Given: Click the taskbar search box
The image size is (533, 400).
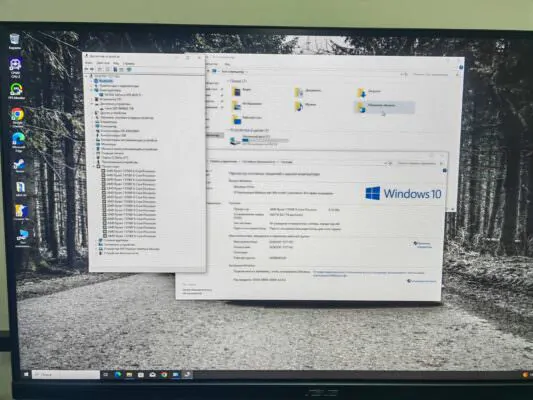Looking at the screenshot, I should [x=66, y=375].
